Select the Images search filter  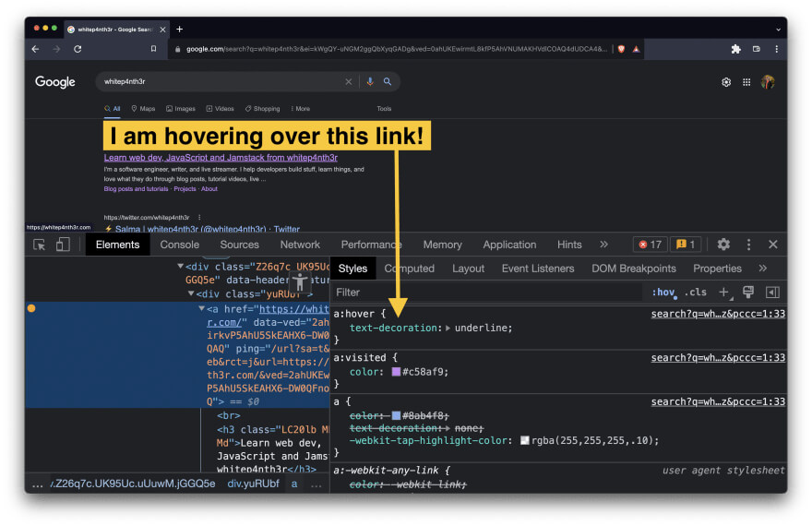[x=181, y=109]
